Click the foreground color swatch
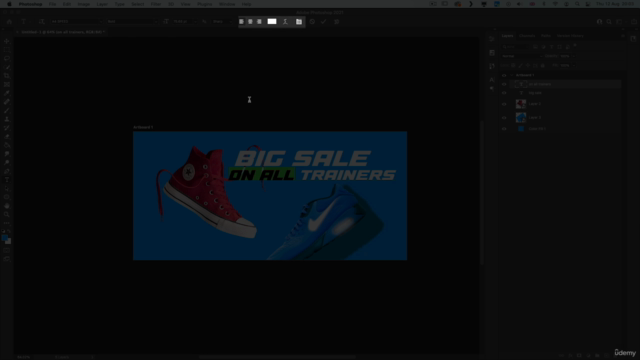The width and height of the screenshot is (640, 360). point(5,238)
